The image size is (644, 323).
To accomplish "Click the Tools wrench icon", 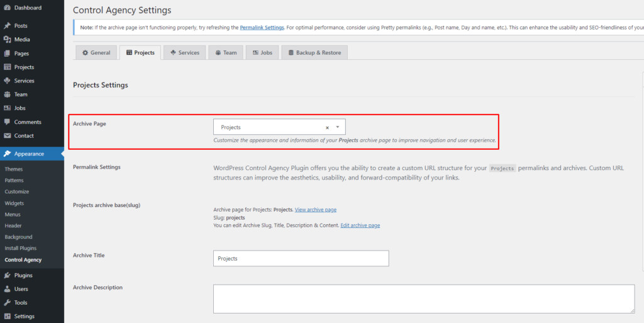I will (x=7, y=302).
